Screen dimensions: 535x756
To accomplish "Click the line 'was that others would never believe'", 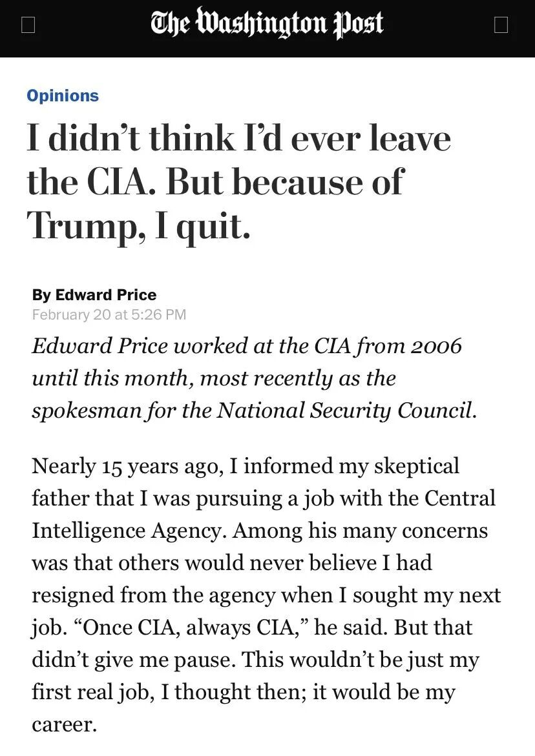I will [x=232, y=563].
